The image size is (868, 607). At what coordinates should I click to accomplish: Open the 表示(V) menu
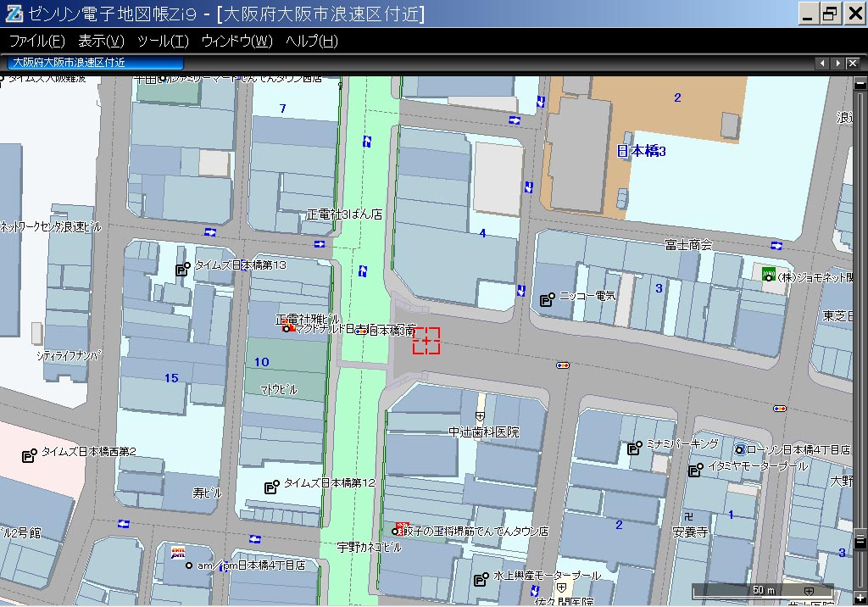click(x=102, y=41)
